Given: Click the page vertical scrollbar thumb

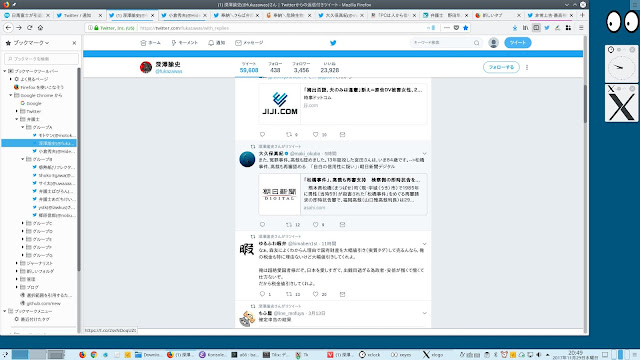Looking at the screenshot, I should [585, 104].
